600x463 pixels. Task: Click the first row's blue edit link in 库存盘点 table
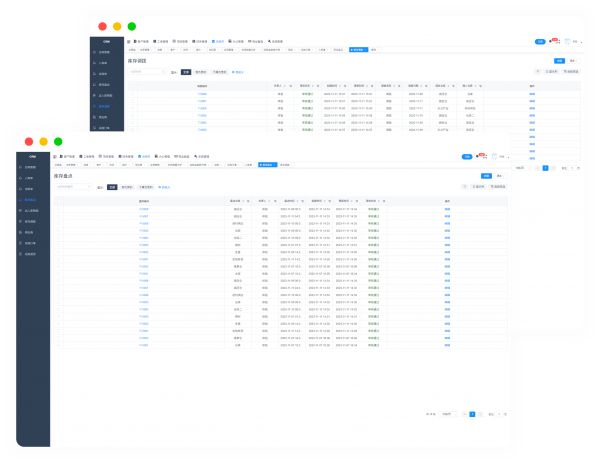point(447,209)
